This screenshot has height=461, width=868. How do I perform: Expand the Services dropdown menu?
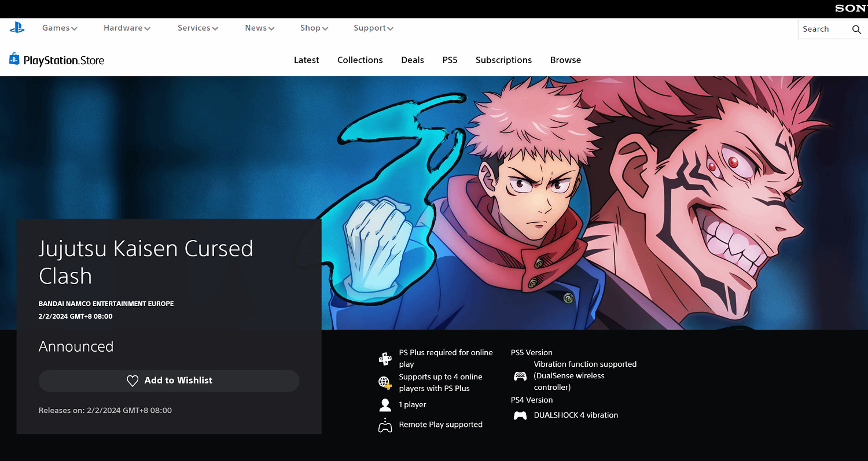pyautogui.click(x=197, y=28)
